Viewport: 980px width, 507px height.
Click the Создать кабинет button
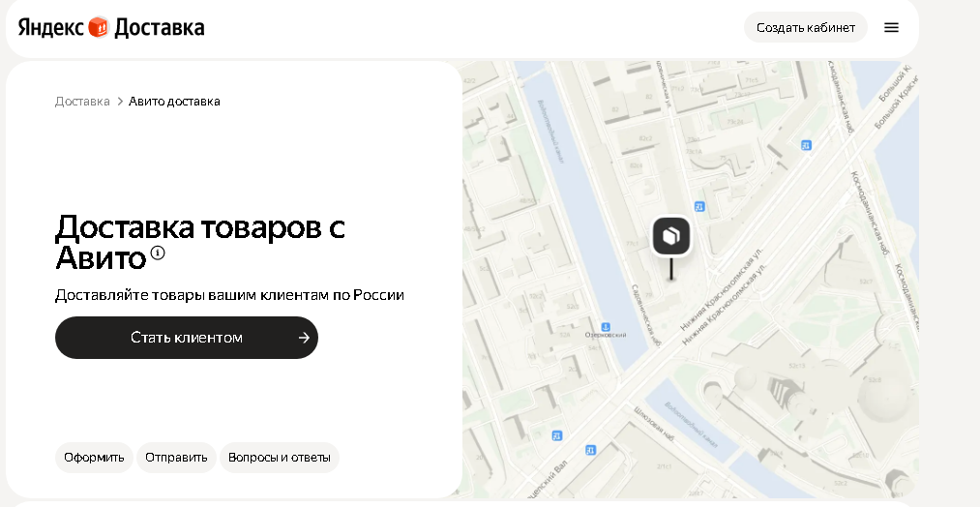[x=806, y=27]
